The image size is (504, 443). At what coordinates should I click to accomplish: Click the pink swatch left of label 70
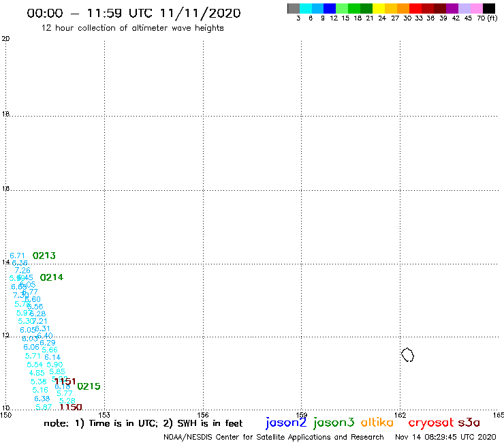[x=476, y=8]
